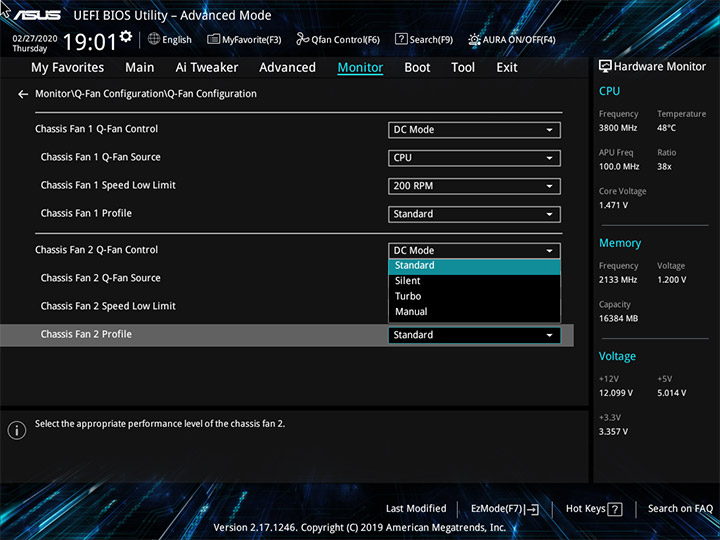This screenshot has width=720, height=540.
Task: Select the Chassis Fan 2 Speed Low Limit label
Action: click(x=108, y=306)
